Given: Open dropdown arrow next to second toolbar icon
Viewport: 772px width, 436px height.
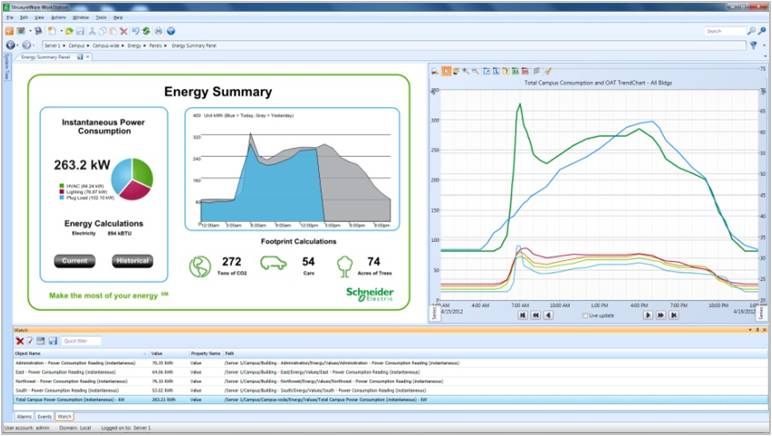Looking at the screenshot, I should tap(30, 31).
